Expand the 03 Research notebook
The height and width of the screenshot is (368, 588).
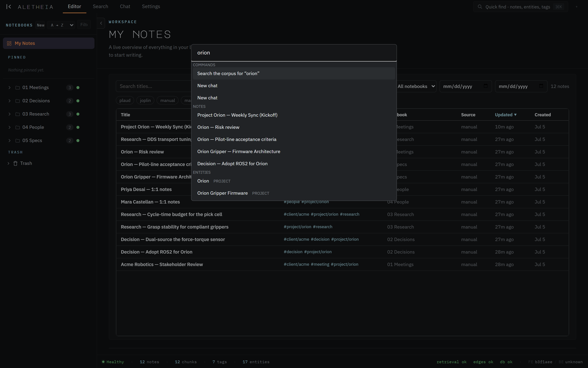(10, 114)
